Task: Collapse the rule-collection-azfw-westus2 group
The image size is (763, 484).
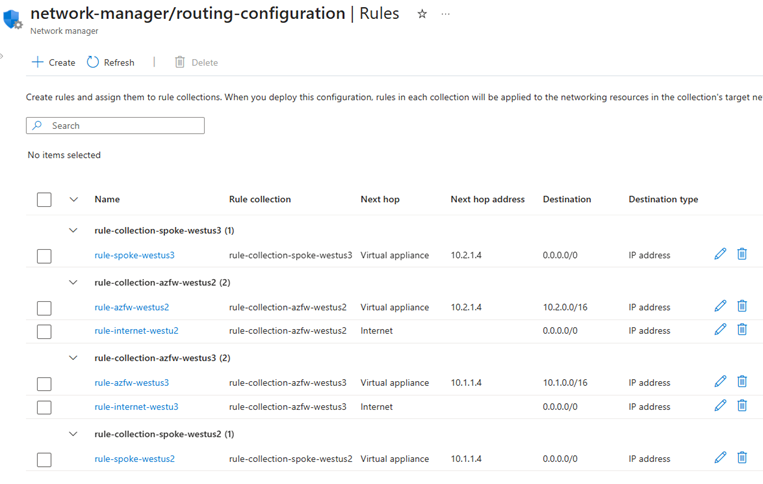Action: [x=73, y=282]
